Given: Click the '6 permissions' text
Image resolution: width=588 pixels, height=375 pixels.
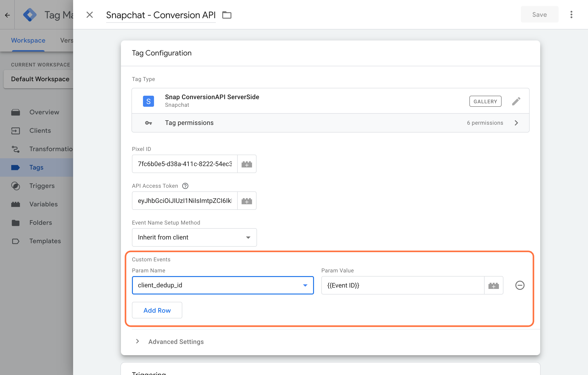Looking at the screenshot, I should tap(485, 123).
